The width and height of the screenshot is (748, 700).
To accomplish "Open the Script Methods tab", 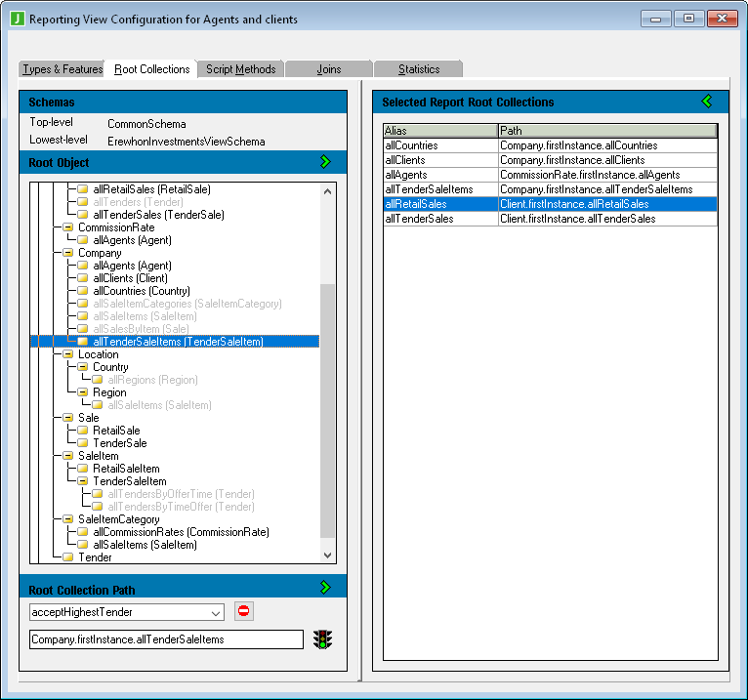I will click(x=240, y=69).
